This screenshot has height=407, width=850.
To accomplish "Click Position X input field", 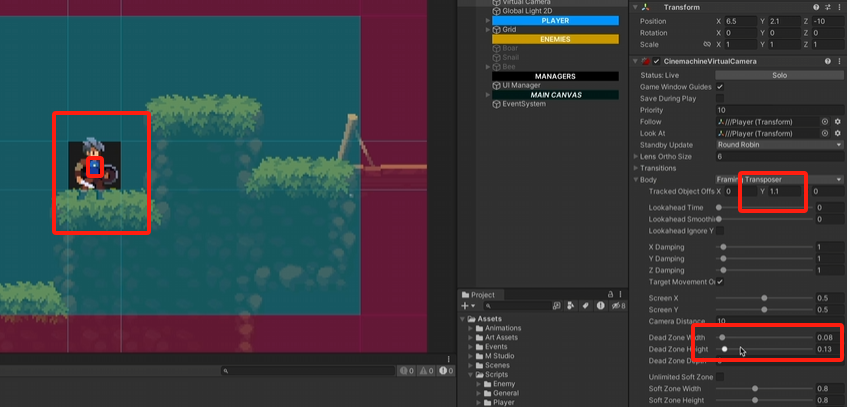I will pyautogui.click(x=740, y=21).
